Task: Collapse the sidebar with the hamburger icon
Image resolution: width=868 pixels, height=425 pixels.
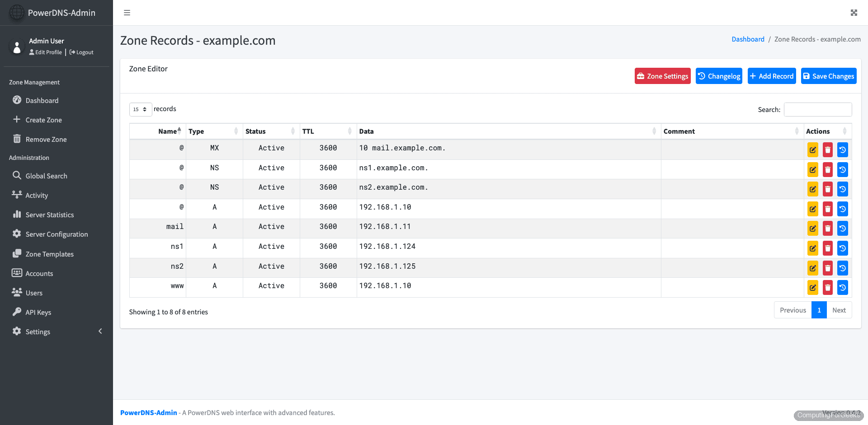Action: point(127,13)
